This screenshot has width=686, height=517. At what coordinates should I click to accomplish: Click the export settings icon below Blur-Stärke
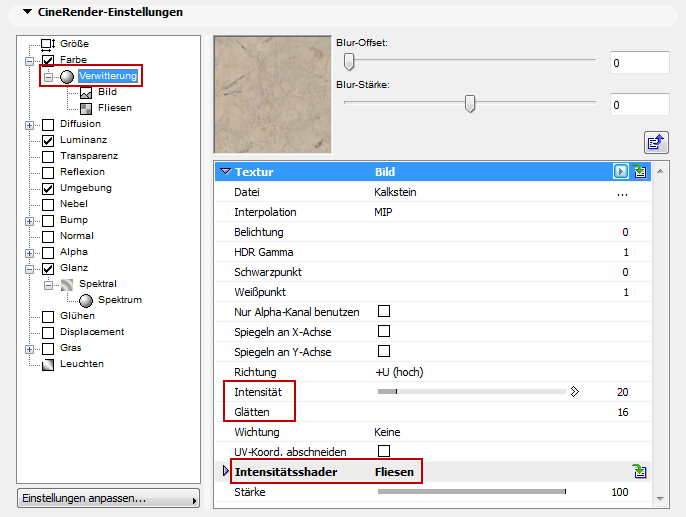coord(656,142)
